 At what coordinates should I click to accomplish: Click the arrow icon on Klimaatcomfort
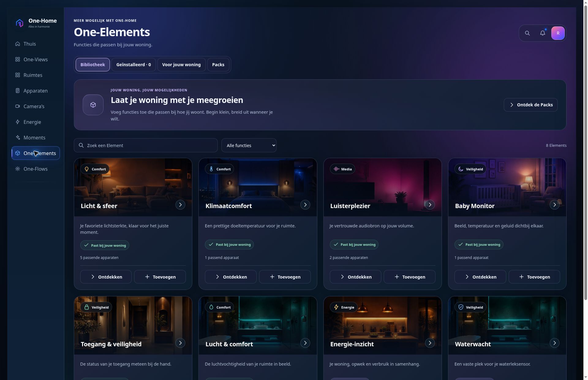(305, 205)
